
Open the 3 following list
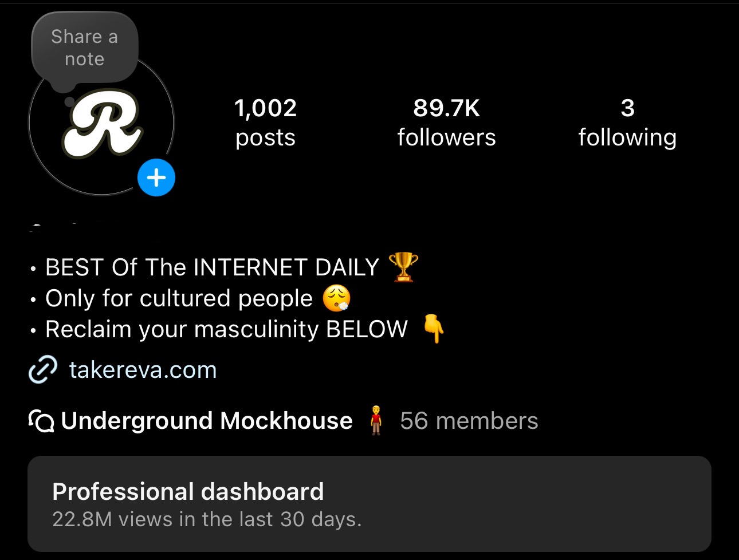(x=628, y=123)
